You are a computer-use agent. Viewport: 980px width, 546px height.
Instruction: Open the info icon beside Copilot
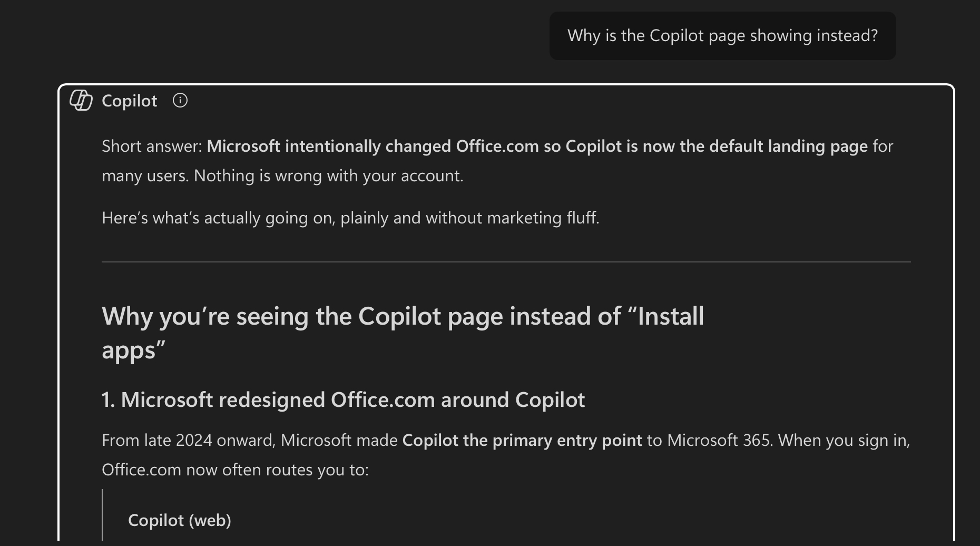[x=180, y=100]
